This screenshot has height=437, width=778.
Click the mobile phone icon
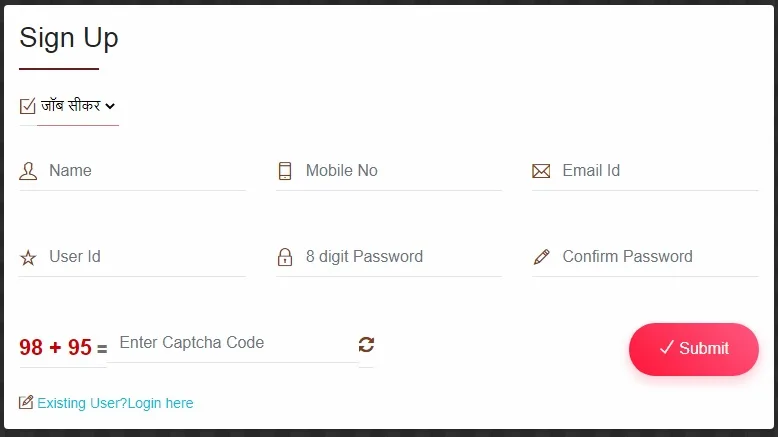click(285, 171)
